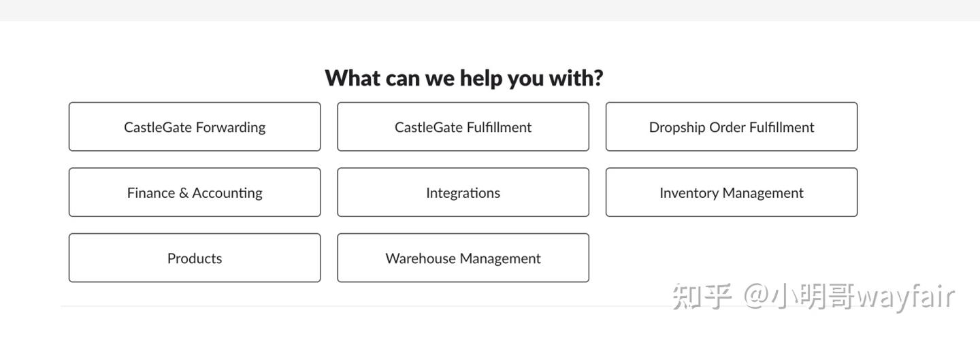Click the horizontal divider line below the buttons
980x340 pixels.
coord(340,307)
